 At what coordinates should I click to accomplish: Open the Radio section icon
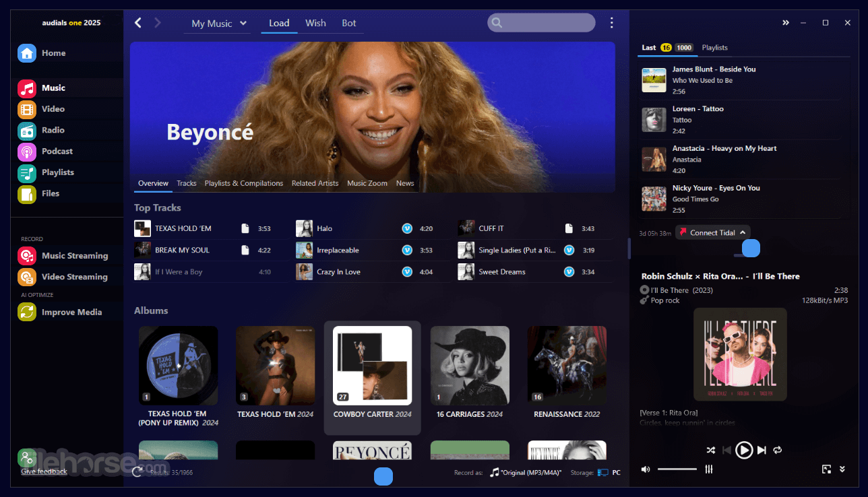tap(27, 130)
